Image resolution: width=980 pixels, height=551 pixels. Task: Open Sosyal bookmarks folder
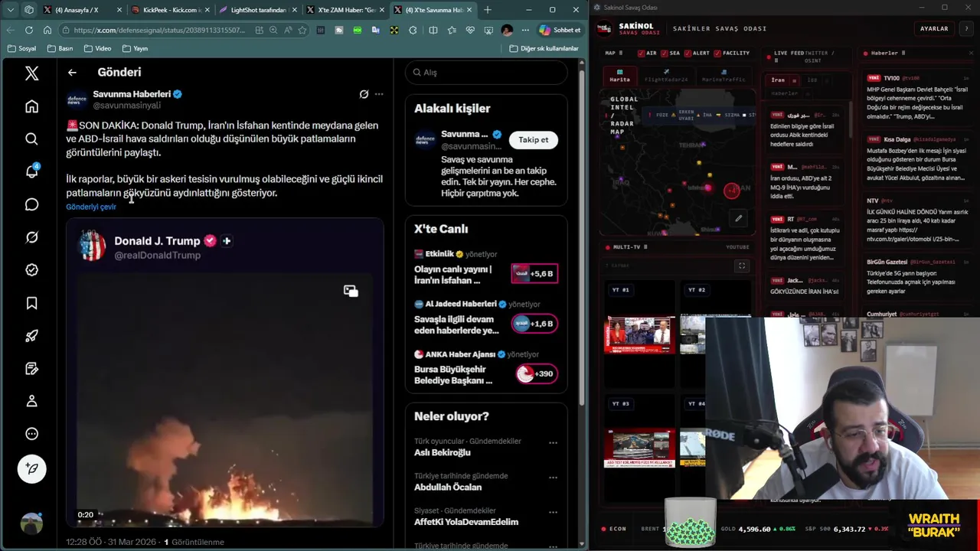pyautogui.click(x=21, y=48)
